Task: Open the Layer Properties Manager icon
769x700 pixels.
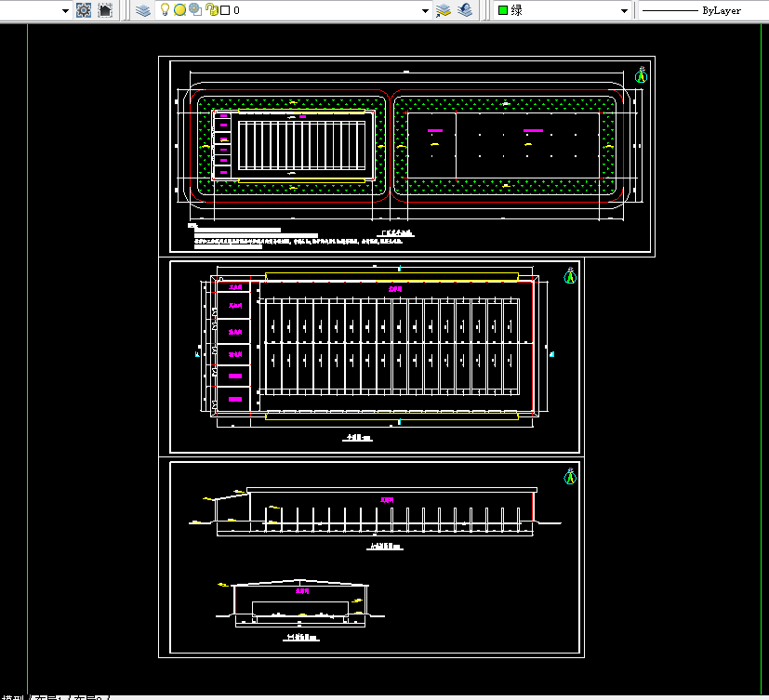Action: (x=142, y=10)
